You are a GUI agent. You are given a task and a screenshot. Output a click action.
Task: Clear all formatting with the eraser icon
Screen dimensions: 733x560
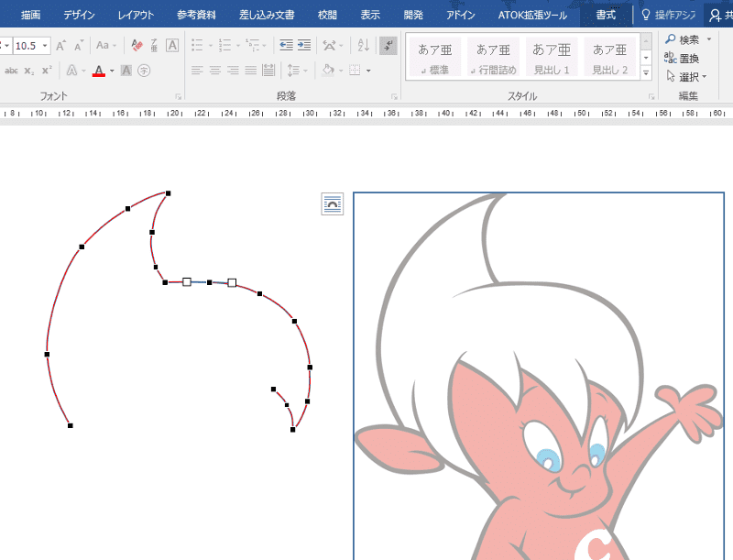(x=137, y=45)
